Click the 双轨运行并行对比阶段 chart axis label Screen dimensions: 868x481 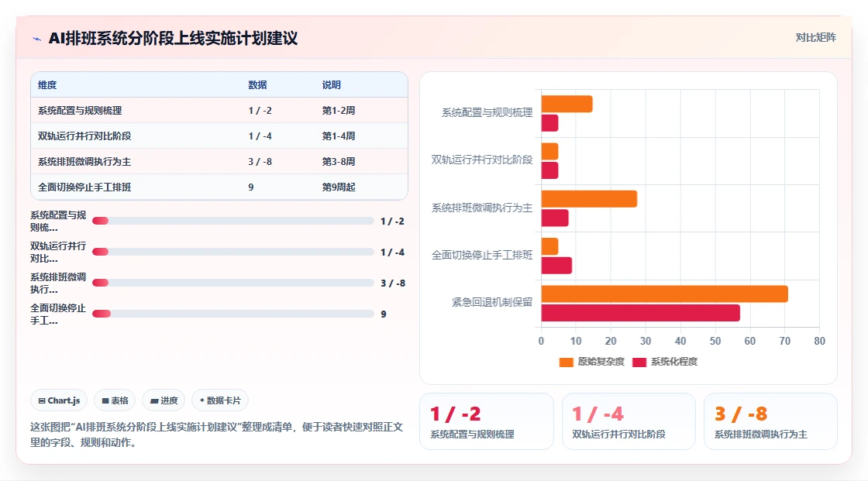pyautogui.click(x=481, y=160)
